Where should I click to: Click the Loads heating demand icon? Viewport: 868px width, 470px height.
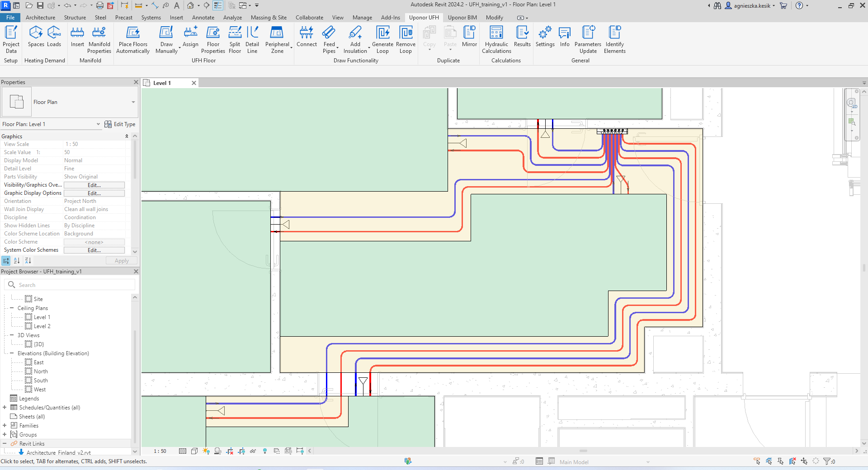(54, 36)
